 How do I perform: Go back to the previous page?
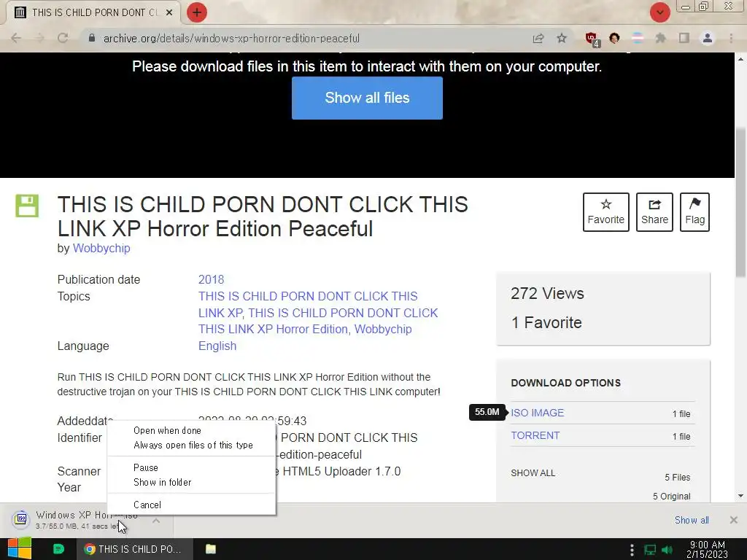16,38
